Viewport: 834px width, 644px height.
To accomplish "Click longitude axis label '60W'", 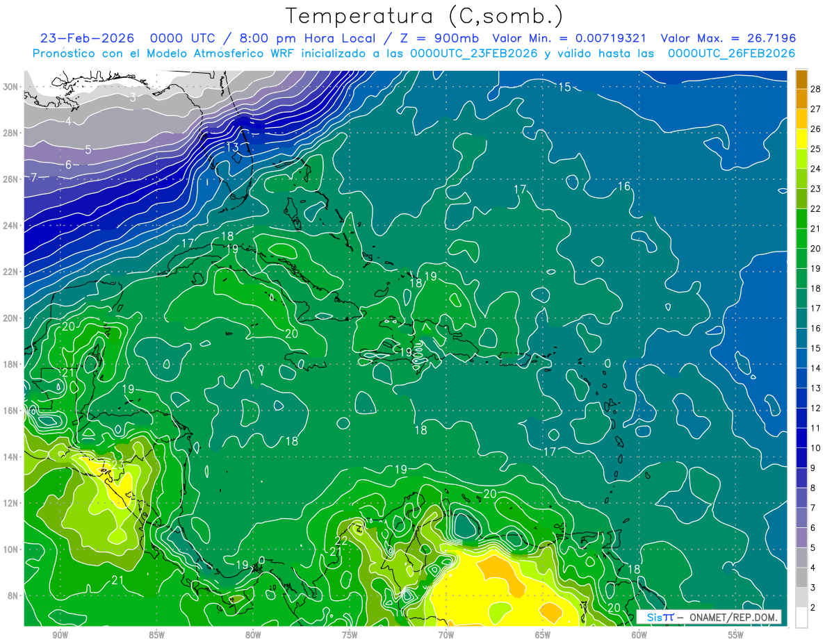I will [x=639, y=635].
